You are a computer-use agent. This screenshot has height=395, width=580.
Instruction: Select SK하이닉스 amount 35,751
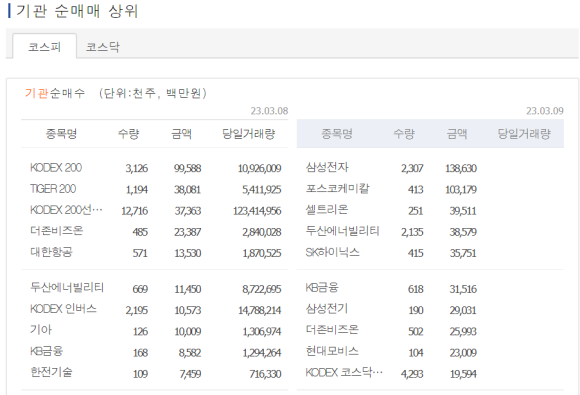click(x=463, y=253)
